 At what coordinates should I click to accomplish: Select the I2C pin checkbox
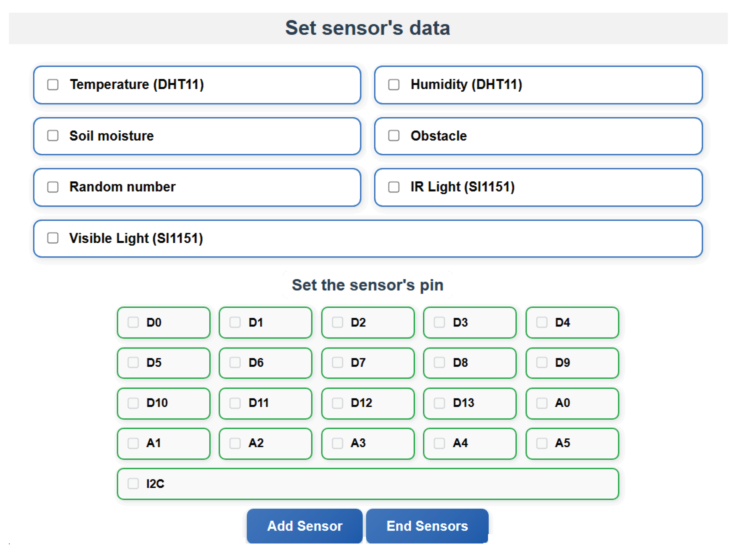click(133, 484)
